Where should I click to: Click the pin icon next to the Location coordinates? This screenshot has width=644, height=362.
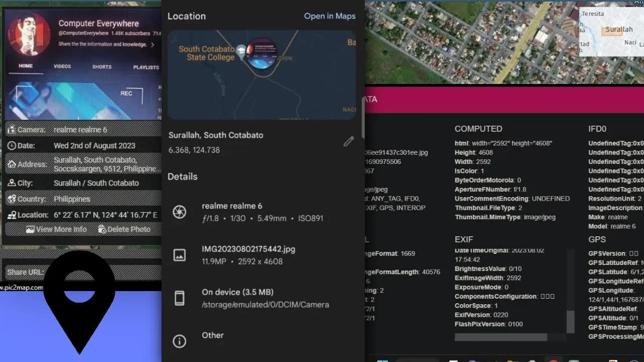pyautogui.click(x=12, y=215)
